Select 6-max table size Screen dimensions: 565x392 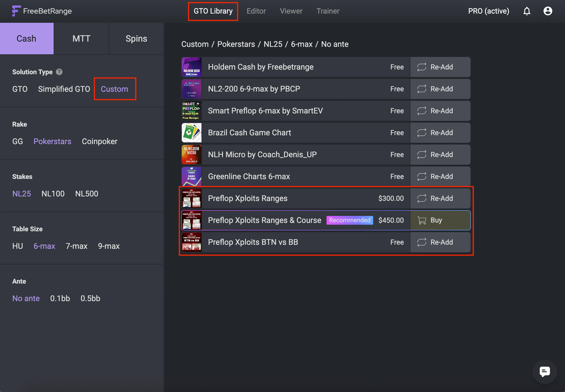[x=44, y=246]
